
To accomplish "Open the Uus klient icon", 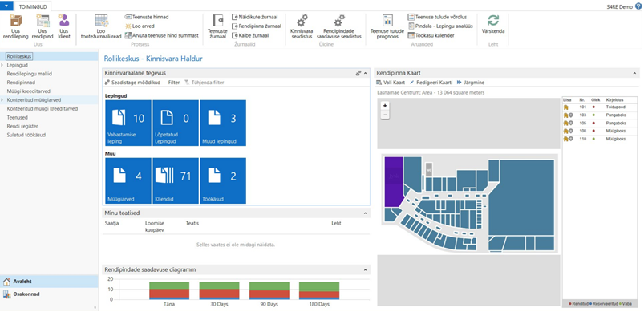I will 63,20.
